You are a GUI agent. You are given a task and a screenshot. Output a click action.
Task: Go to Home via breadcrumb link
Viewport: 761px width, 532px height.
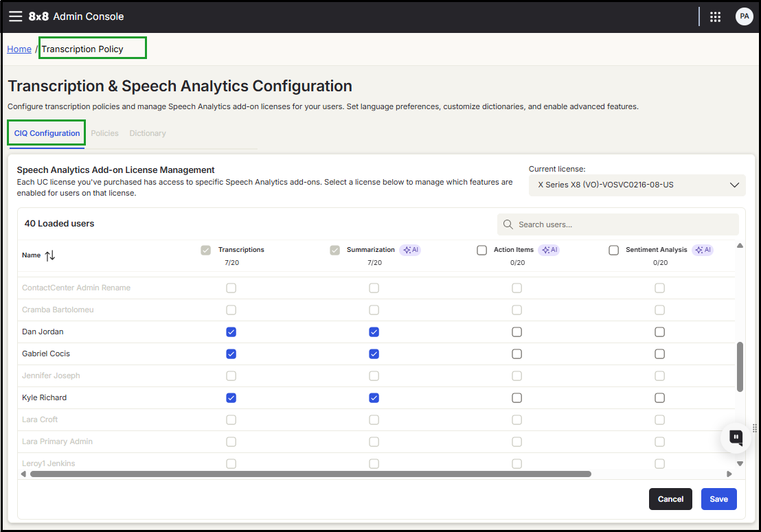[x=19, y=49]
